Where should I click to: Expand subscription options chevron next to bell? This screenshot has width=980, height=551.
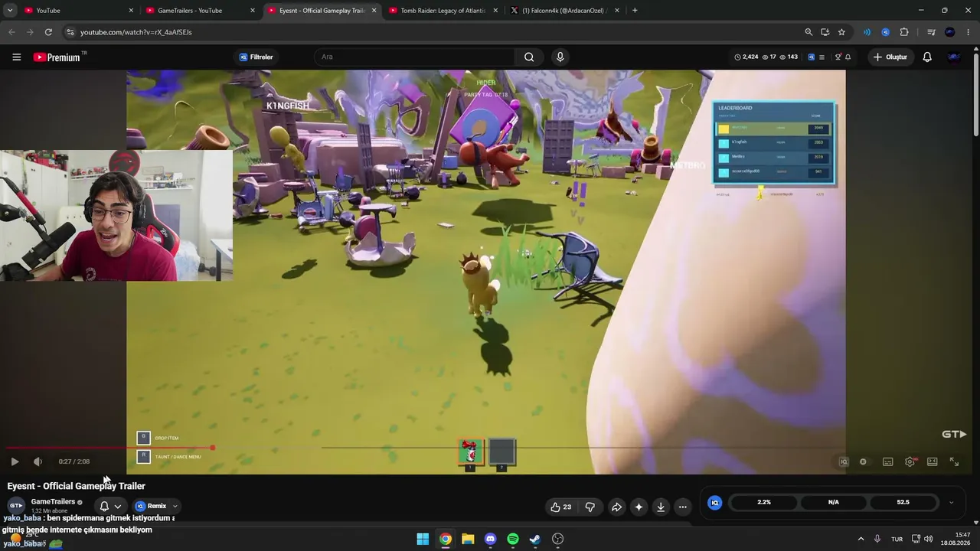(118, 507)
